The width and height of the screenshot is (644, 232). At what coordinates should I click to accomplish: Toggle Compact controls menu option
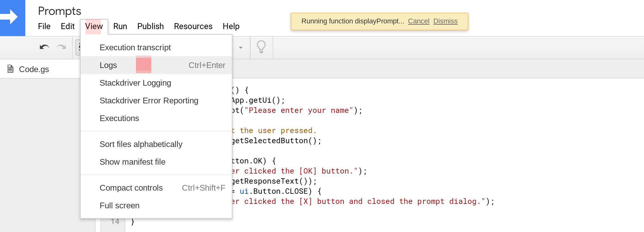point(156,188)
